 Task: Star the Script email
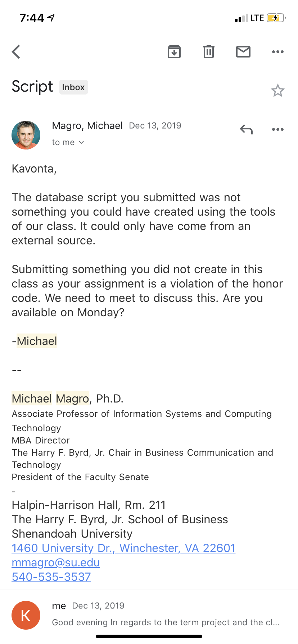[277, 91]
